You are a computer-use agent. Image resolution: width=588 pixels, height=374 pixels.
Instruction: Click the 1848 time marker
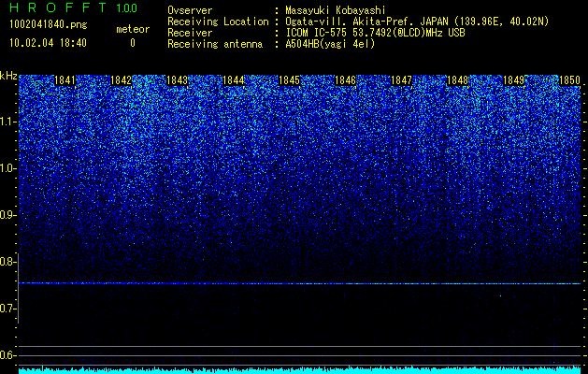click(457, 80)
